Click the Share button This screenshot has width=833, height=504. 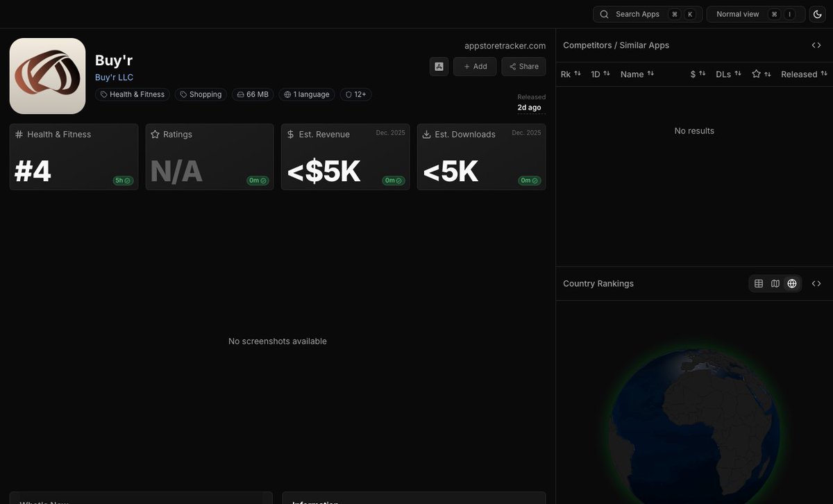point(523,67)
